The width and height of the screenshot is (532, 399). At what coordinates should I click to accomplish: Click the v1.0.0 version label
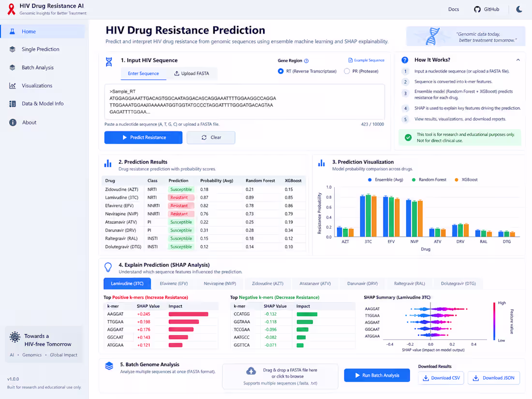(13, 379)
